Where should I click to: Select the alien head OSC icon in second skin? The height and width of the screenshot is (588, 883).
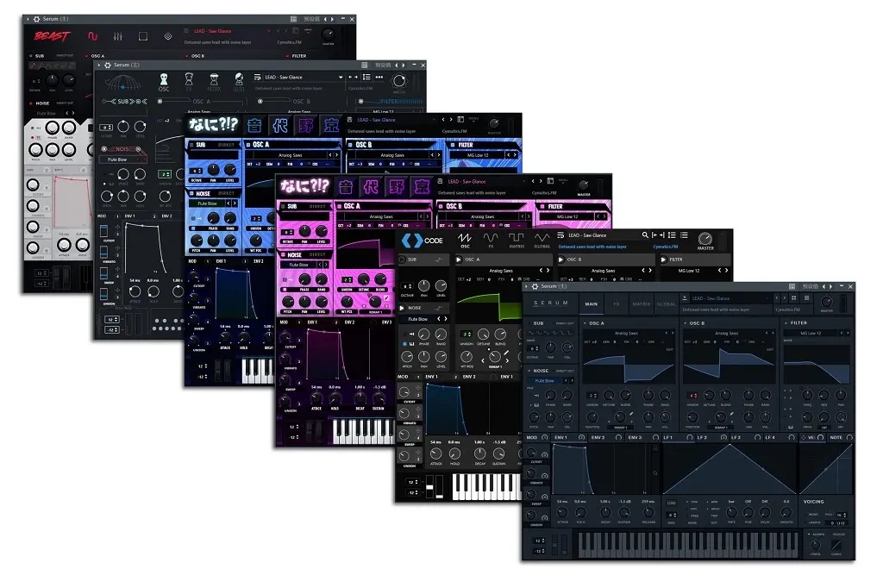[164, 80]
